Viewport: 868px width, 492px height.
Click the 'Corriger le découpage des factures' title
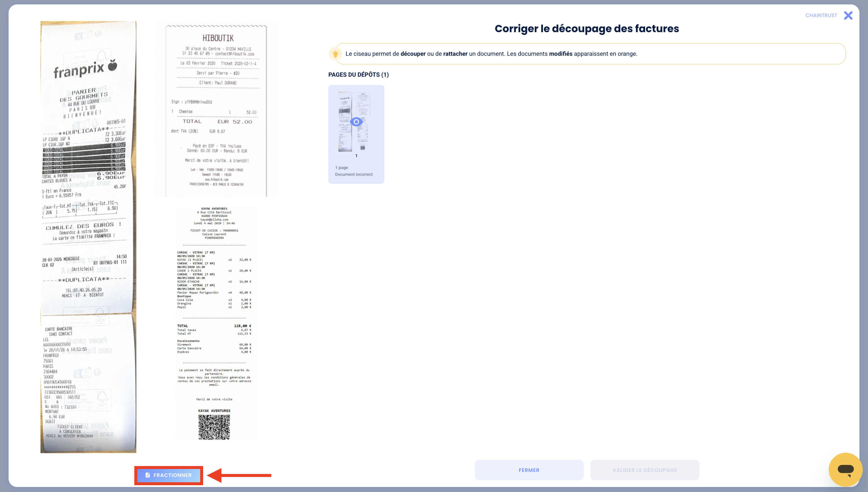tap(587, 28)
